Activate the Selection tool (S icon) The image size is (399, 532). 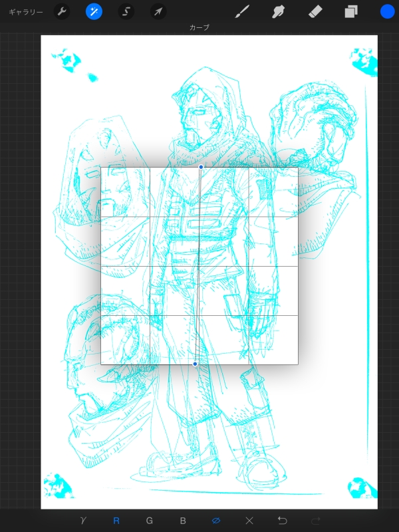click(x=126, y=12)
